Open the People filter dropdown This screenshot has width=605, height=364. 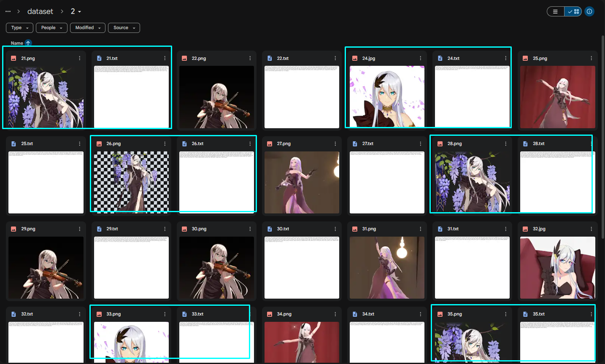click(51, 28)
